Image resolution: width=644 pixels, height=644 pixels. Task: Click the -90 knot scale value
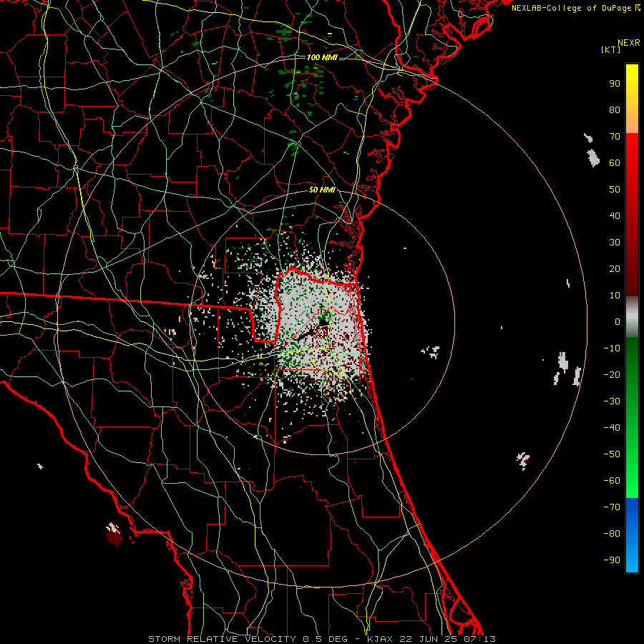pos(612,560)
